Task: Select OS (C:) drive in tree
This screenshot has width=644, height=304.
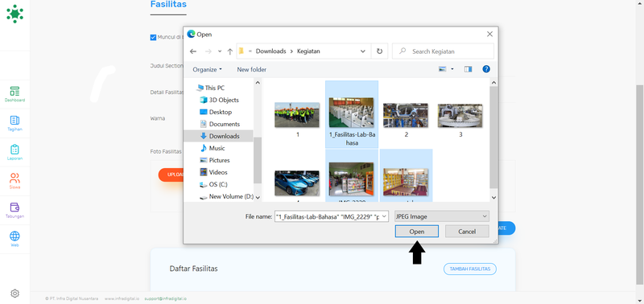Action: pos(213,184)
